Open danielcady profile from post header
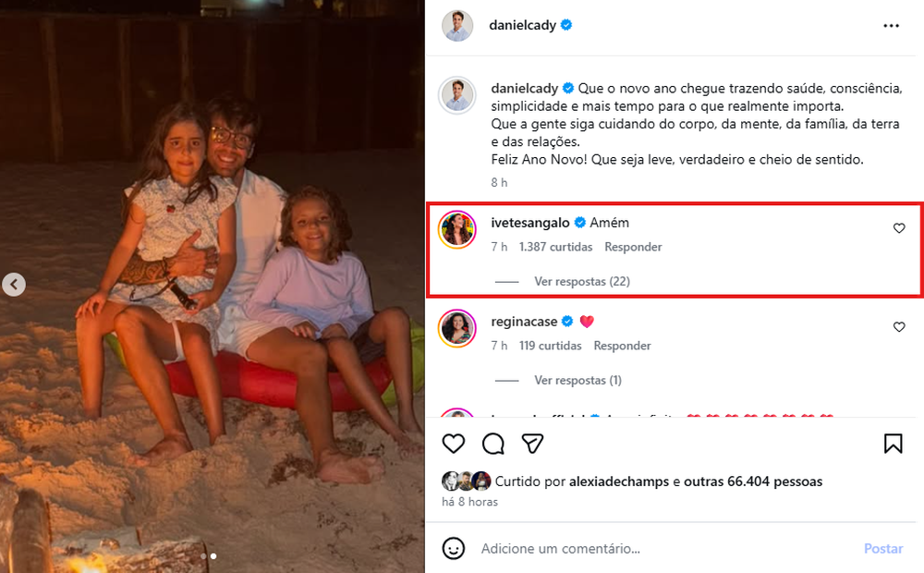Screen dimensions: 924x573 [x=522, y=25]
